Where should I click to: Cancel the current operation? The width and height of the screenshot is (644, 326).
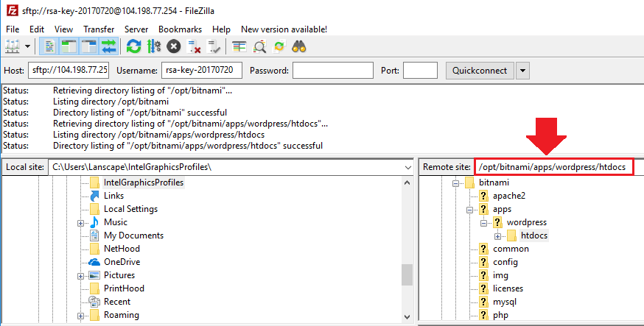click(173, 46)
